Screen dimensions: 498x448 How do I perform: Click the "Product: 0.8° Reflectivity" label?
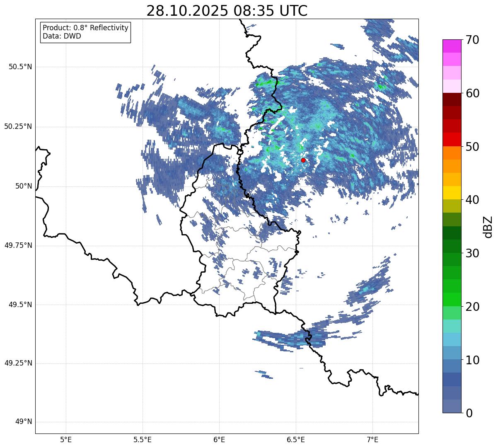pos(86,28)
